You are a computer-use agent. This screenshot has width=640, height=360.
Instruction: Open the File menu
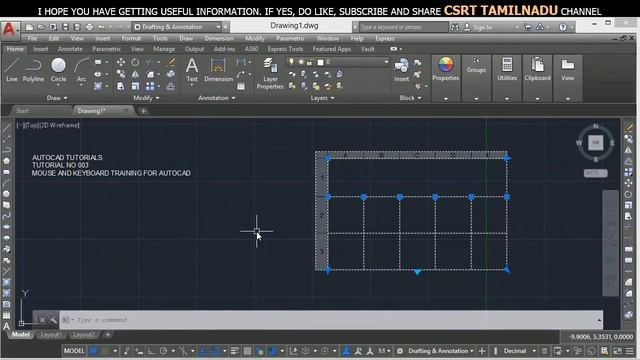[32, 38]
